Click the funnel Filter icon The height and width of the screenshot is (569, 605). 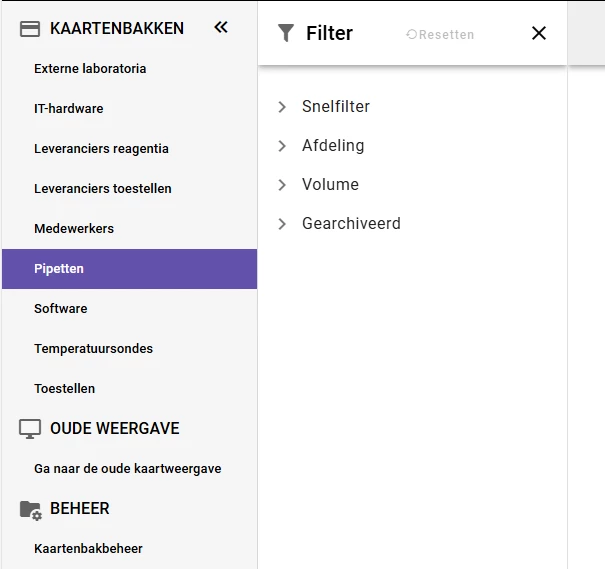pos(286,33)
